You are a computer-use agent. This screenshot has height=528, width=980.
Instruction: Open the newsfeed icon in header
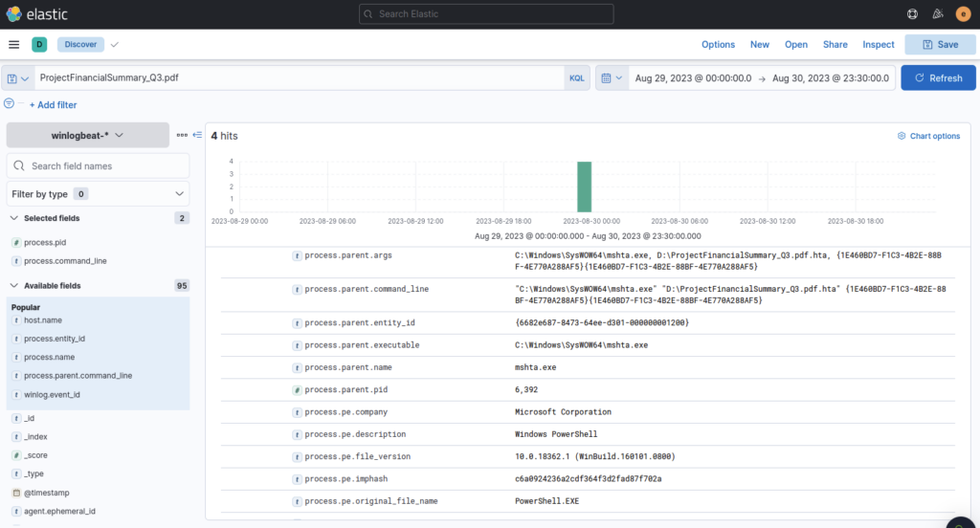point(938,13)
